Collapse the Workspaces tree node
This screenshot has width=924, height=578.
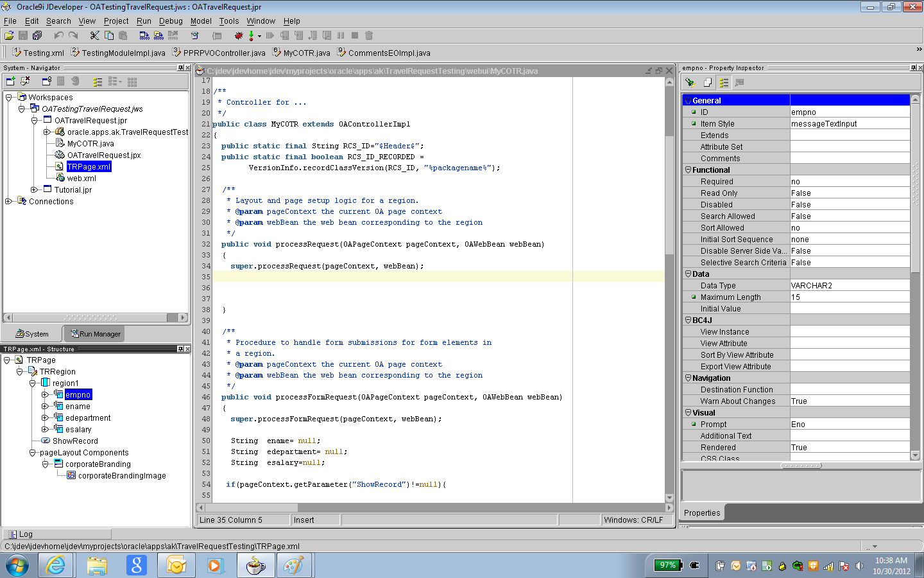tap(8, 98)
